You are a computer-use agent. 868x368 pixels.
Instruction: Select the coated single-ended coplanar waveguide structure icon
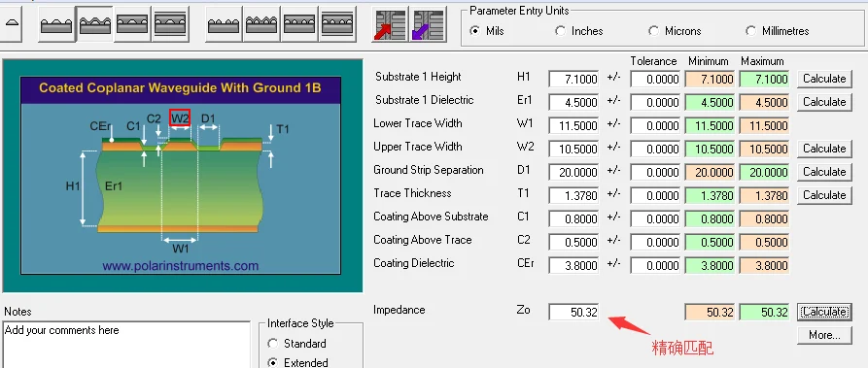point(94,24)
